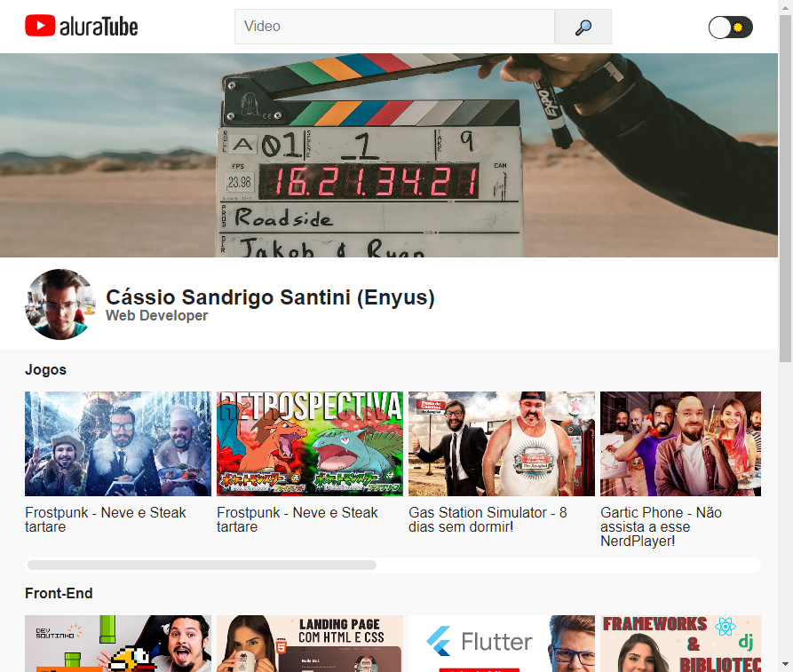The height and width of the screenshot is (672, 793).
Task: Open the Frameworks & Bibliotecas thumbnail
Action: click(680, 644)
